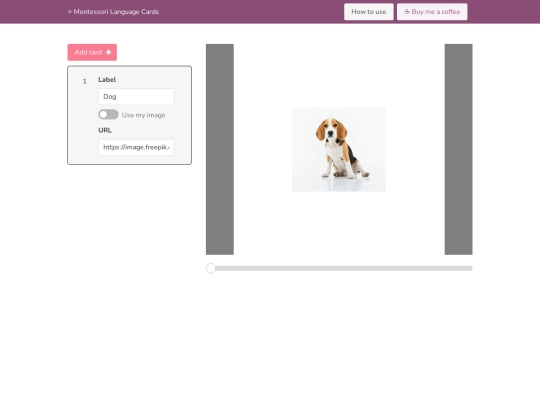Toggle the Use my image switch
Screen dimensions: 540x405
click(x=108, y=114)
